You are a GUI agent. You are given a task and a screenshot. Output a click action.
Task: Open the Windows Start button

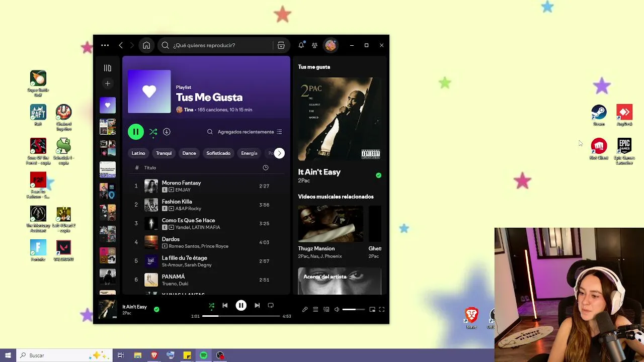coord(8,355)
